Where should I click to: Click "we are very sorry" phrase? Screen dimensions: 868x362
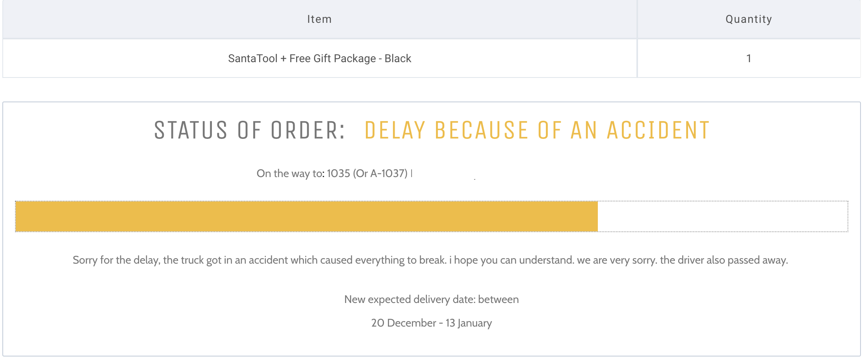pyautogui.click(x=617, y=260)
